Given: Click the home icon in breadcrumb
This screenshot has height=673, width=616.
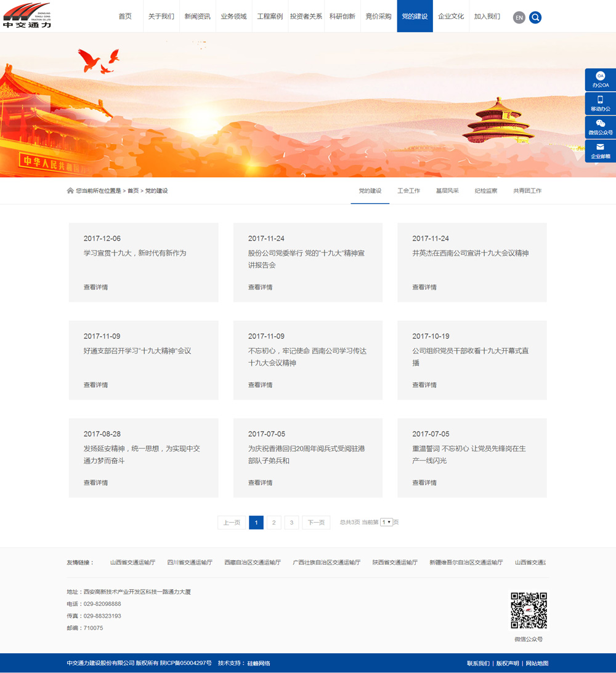Looking at the screenshot, I should 70,191.
